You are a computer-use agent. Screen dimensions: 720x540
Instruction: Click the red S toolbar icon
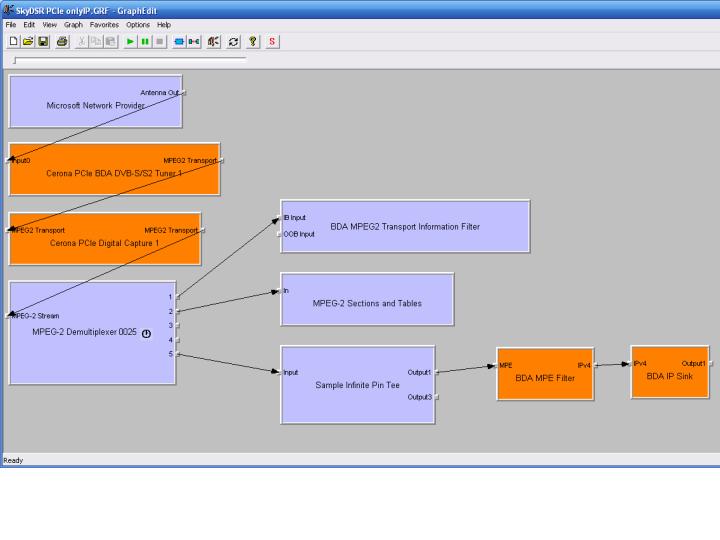[272, 42]
